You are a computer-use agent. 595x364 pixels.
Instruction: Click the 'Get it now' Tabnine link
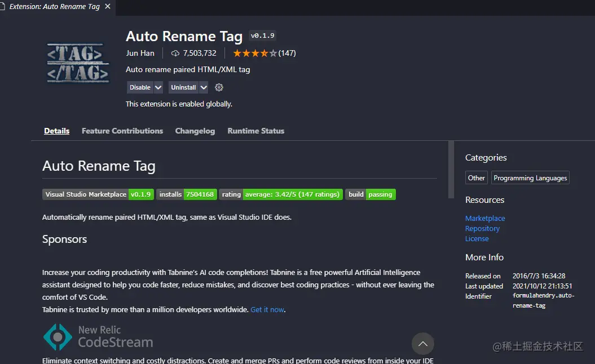267,310
